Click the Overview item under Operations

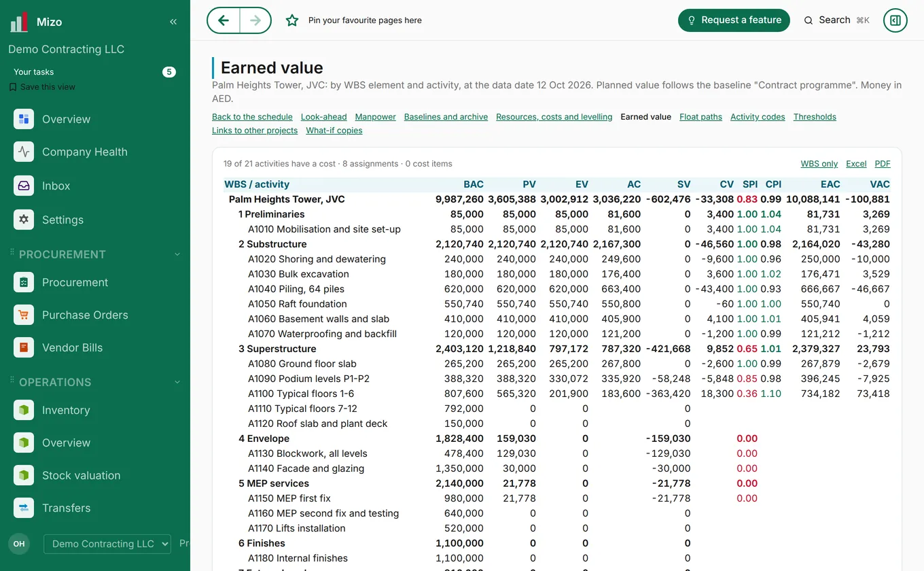coord(95,443)
